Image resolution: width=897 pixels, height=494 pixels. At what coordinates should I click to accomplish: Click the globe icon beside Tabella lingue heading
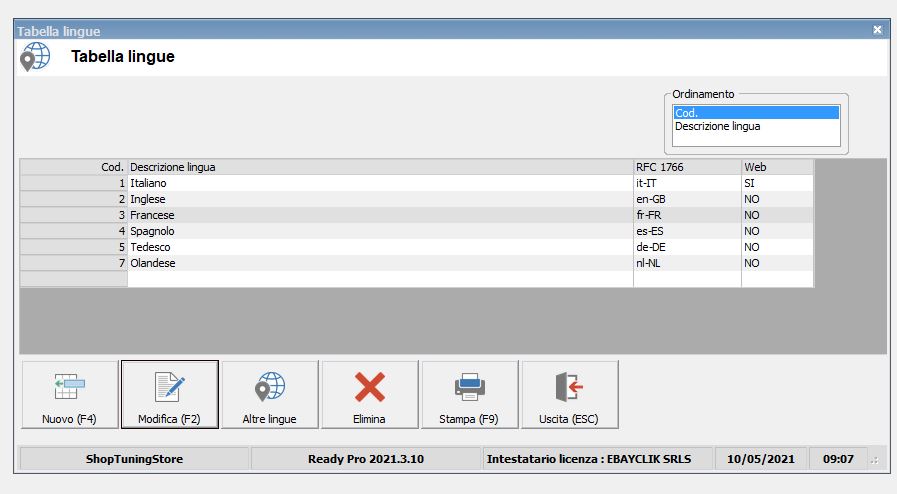tap(35, 57)
